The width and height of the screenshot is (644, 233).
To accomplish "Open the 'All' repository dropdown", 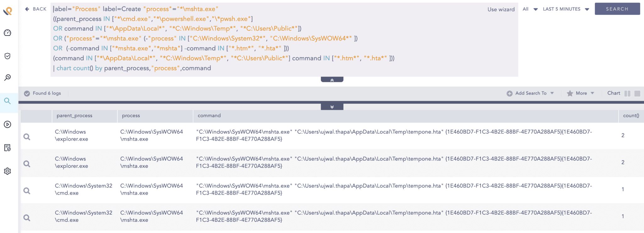I will pos(530,9).
